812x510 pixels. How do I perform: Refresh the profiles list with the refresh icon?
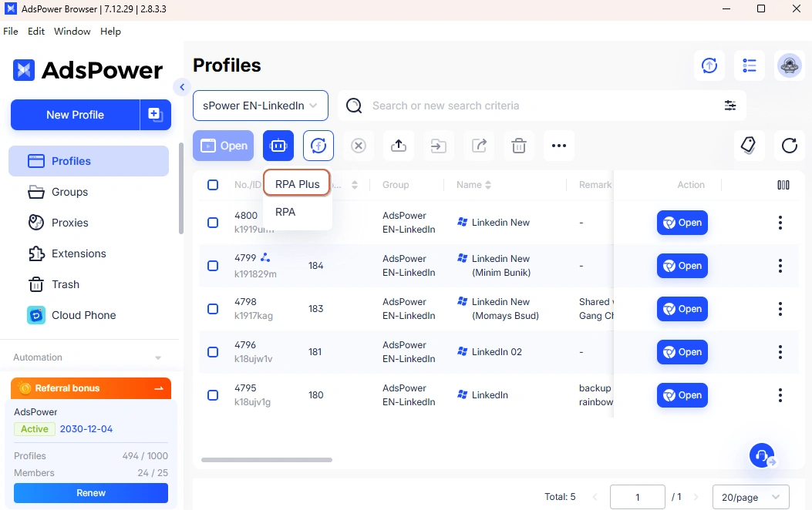tap(789, 145)
